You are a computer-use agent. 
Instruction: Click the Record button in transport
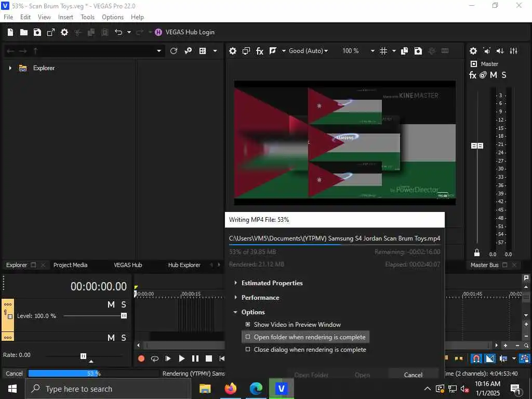coord(141,358)
